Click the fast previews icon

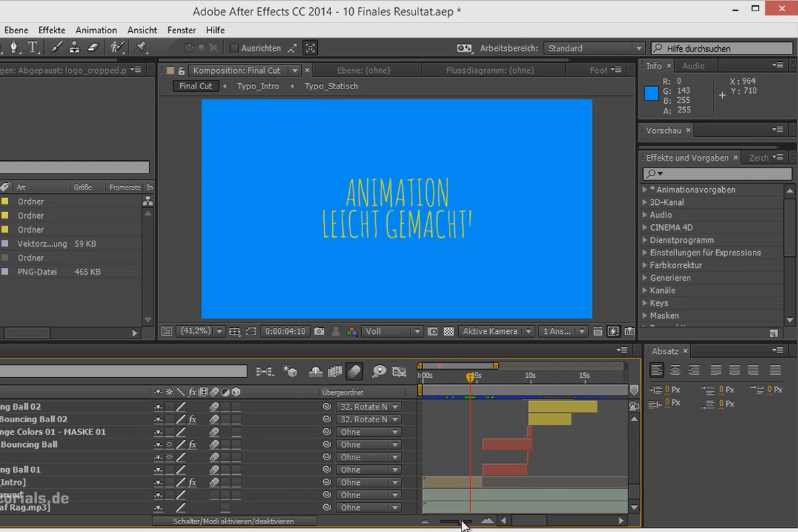click(x=612, y=331)
